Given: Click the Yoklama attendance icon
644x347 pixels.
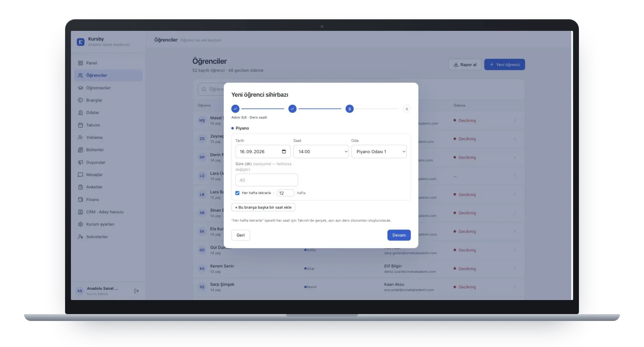Looking at the screenshot, I should 80,137.
